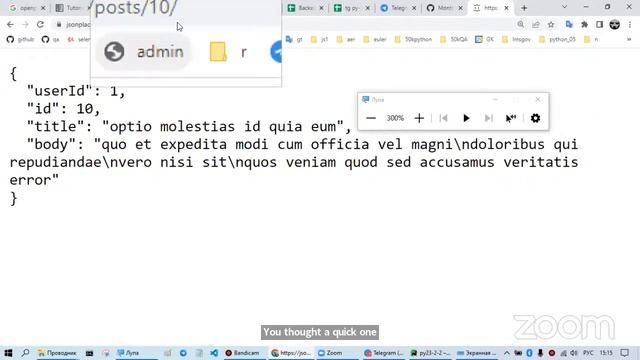
Task: Click the word 'error' in the JSON body
Action: [x=30, y=180]
